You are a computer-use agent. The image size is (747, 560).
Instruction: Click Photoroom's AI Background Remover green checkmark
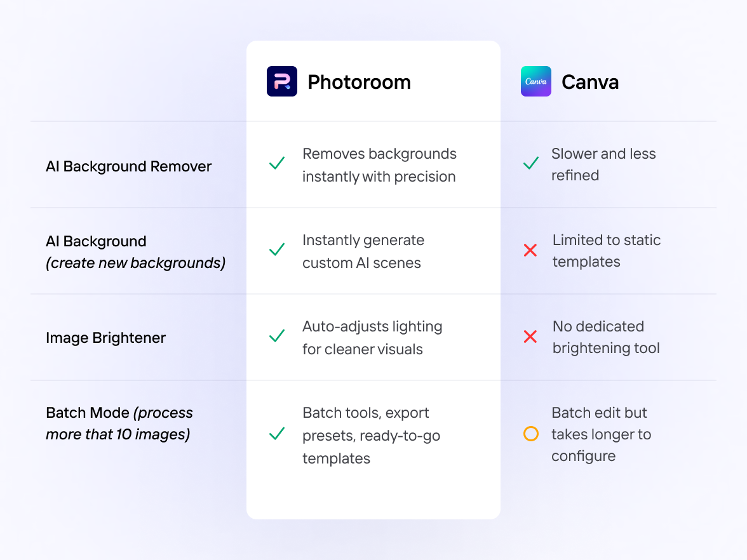point(277,164)
